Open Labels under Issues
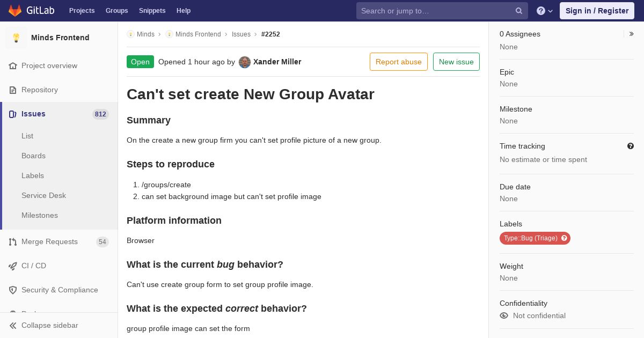The height and width of the screenshot is (338, 644). tap(33, 175)
